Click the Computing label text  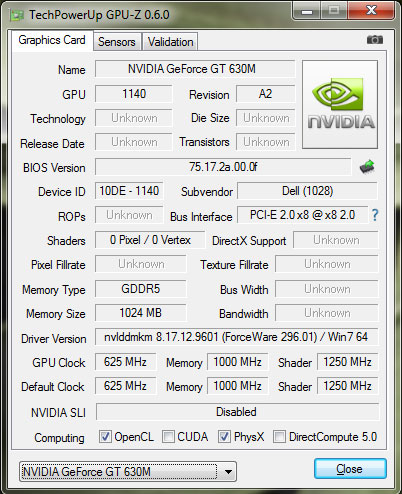coord(59,438)
